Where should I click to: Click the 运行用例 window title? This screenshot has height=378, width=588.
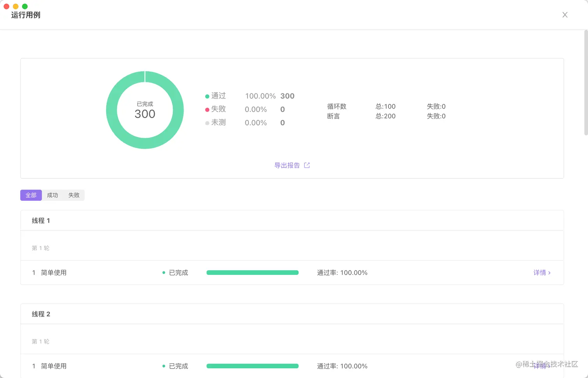click(x=26, y=15)
